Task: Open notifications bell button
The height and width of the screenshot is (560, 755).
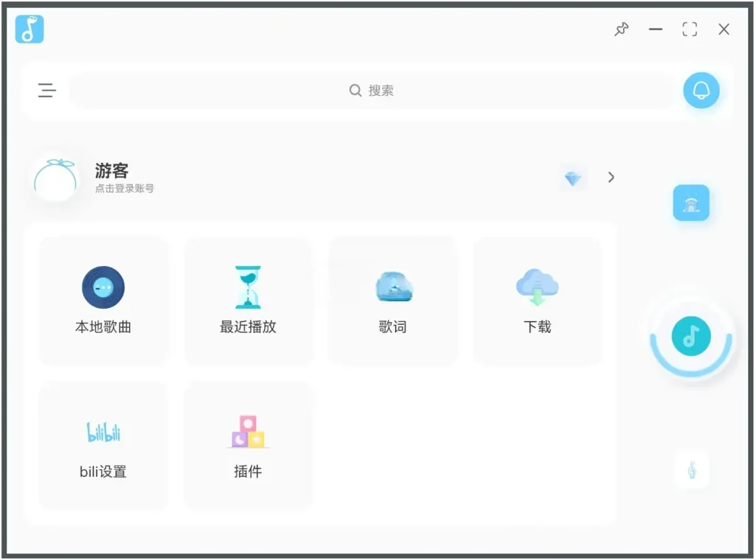Action: (x=701, y=91)
